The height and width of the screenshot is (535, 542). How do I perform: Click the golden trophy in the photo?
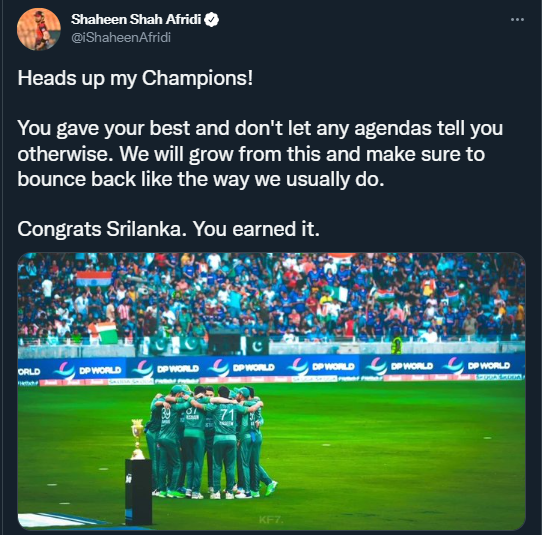137,439
